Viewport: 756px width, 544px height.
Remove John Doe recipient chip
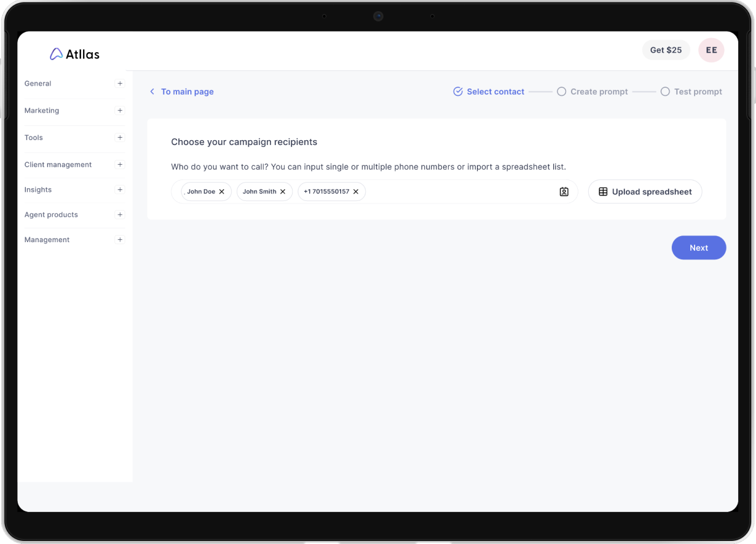(x=222, y=192)
